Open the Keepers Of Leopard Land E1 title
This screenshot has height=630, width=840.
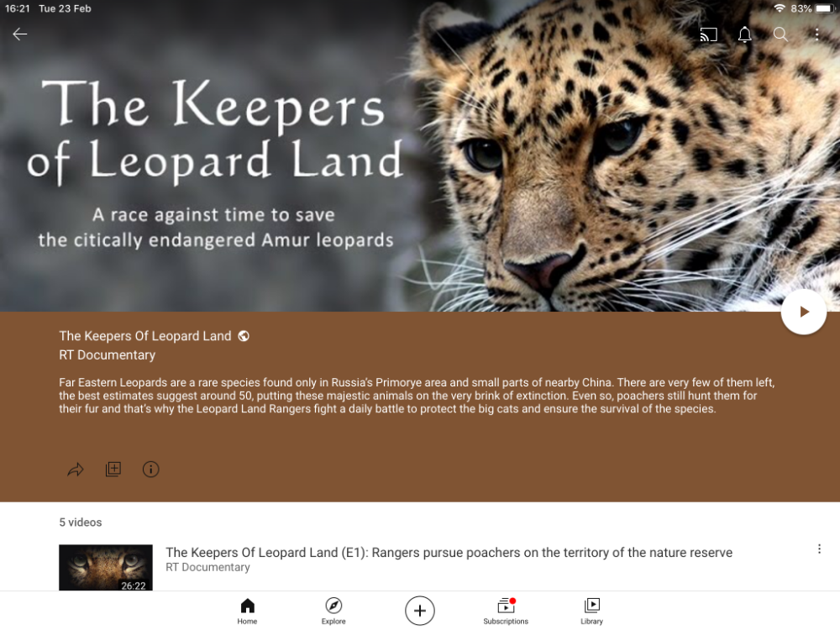click(449, 553)
